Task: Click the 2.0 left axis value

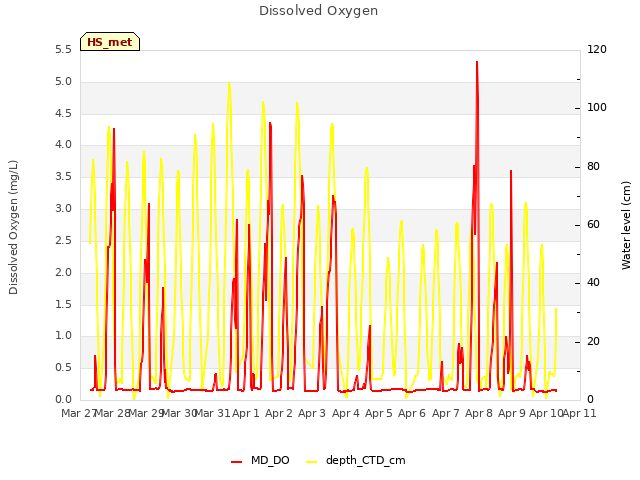Action: pos(63,272)
